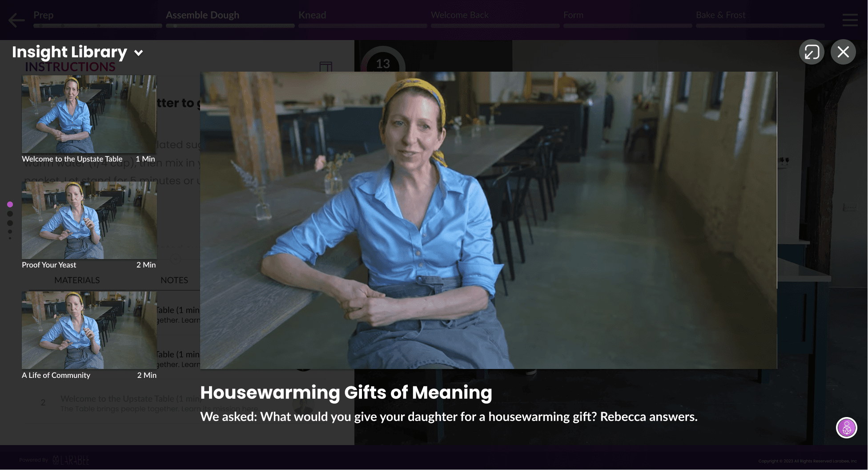Close the Insight Library overlay

tap(843, 52)
